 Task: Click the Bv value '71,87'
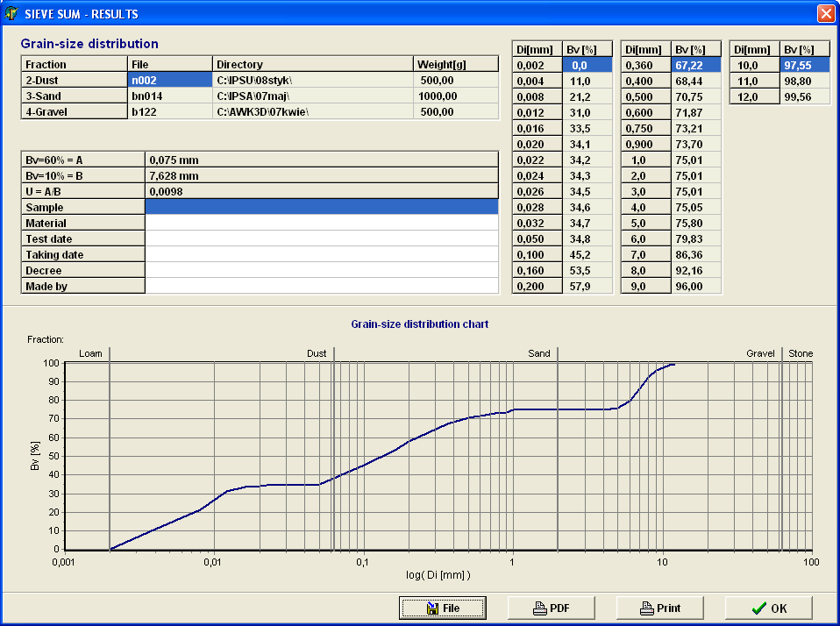[696, 112]
